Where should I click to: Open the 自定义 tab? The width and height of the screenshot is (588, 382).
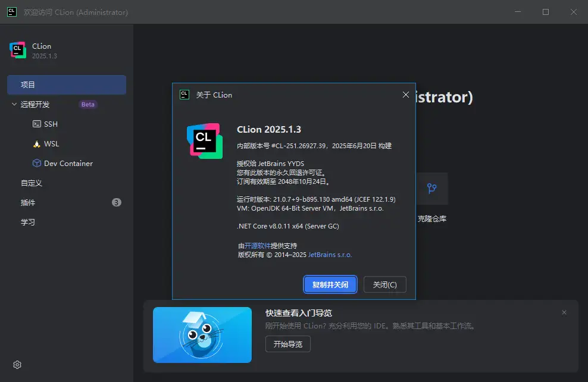(x=32, y=183)
